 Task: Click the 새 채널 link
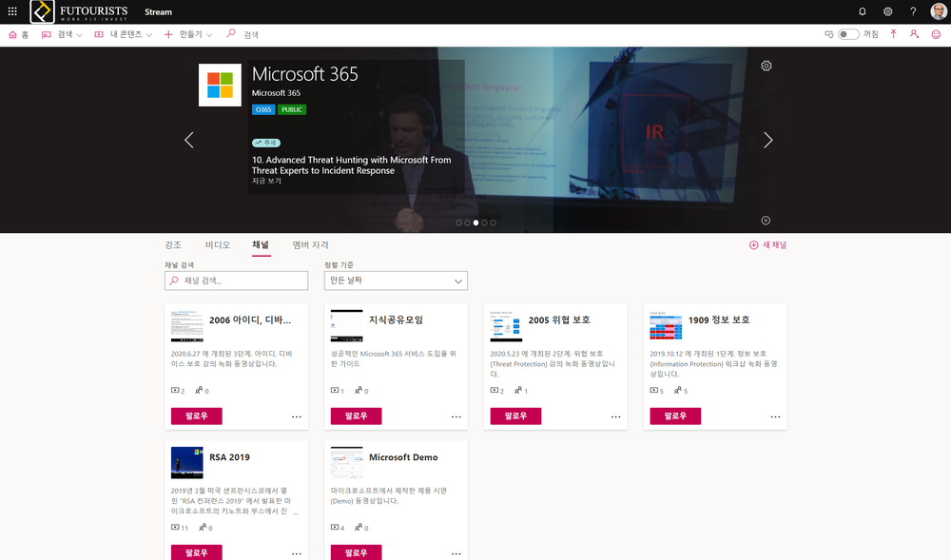768,245
